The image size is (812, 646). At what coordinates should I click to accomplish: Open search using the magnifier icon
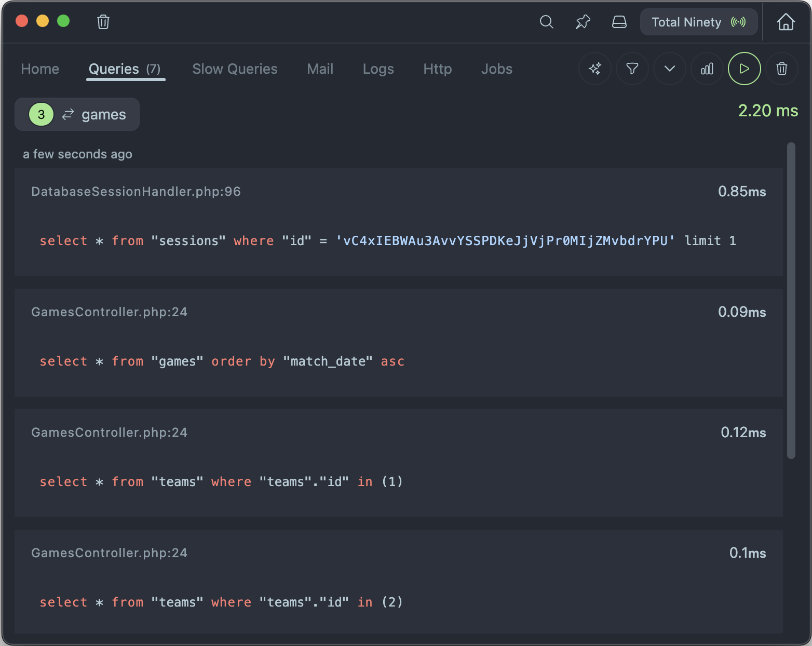pyautogui.click(x=546, y=22)
